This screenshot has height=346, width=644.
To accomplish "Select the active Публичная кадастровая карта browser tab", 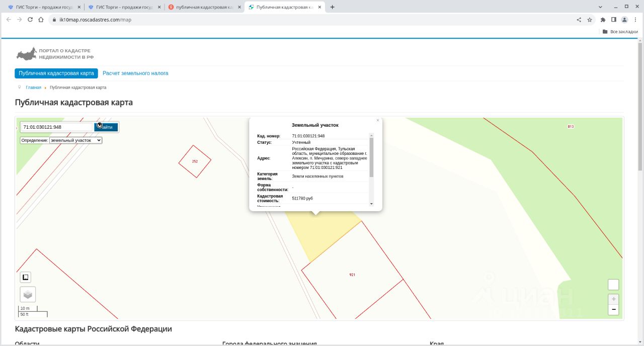I will [285, 7].
